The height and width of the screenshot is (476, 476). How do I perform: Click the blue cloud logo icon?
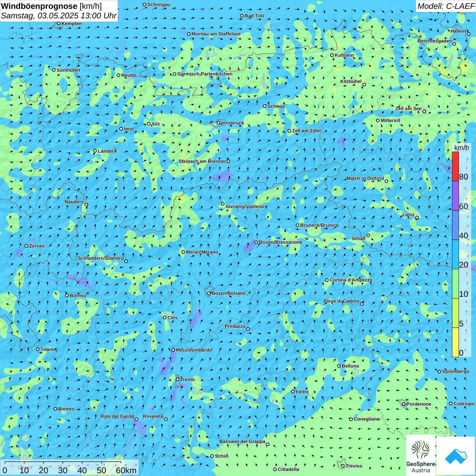(456, 456)
